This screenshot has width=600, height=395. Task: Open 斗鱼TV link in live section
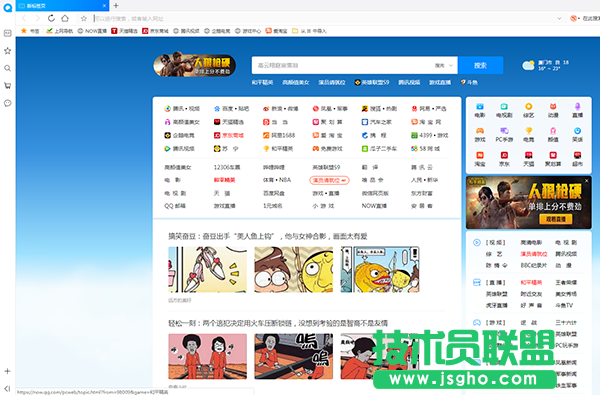[x=564, y=305]
